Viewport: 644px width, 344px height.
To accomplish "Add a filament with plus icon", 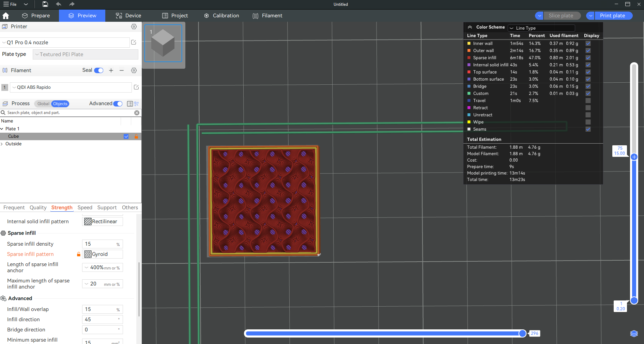I will 111,70.
